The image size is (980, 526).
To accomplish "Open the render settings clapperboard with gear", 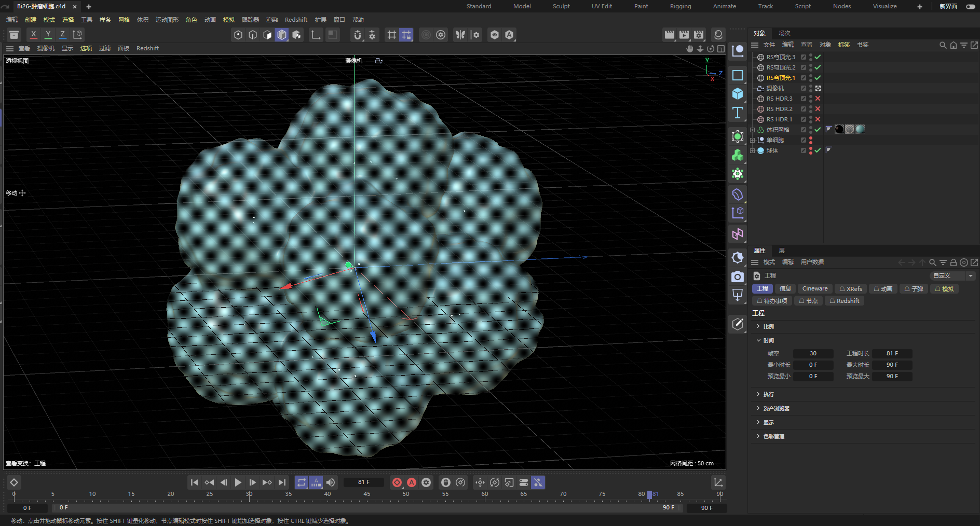I will click(x=699, y=35).
